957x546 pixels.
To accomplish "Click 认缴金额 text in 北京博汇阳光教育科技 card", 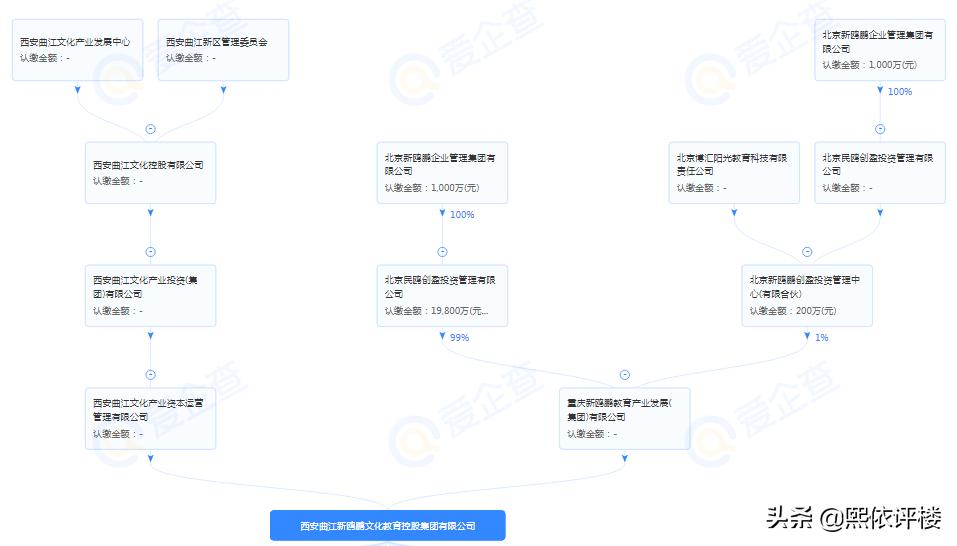I will 701,188.
